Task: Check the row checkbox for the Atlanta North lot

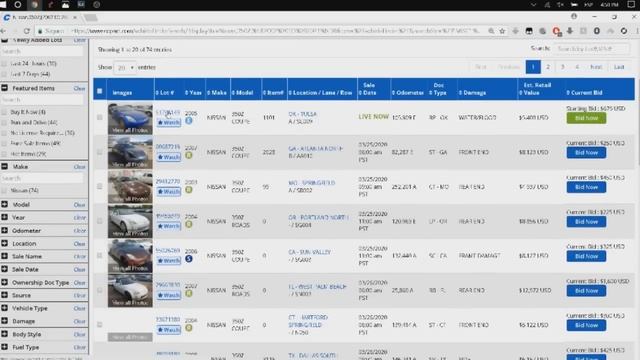Action: (x=100, y=152)
